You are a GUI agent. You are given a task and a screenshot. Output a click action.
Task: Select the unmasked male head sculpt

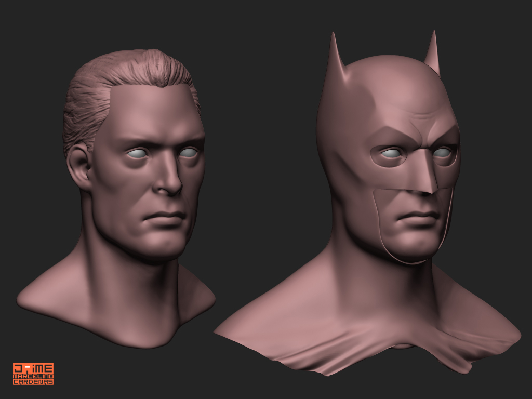(116, 198)
